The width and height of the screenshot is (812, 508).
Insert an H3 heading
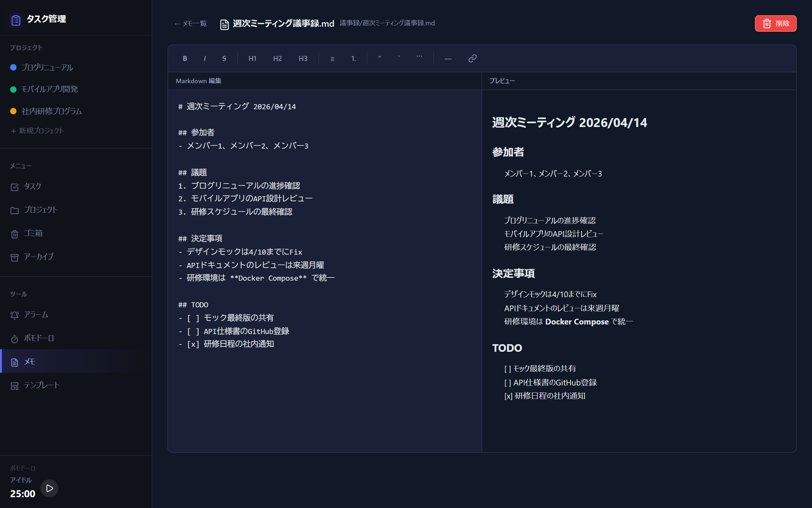(x=303, y=58)
